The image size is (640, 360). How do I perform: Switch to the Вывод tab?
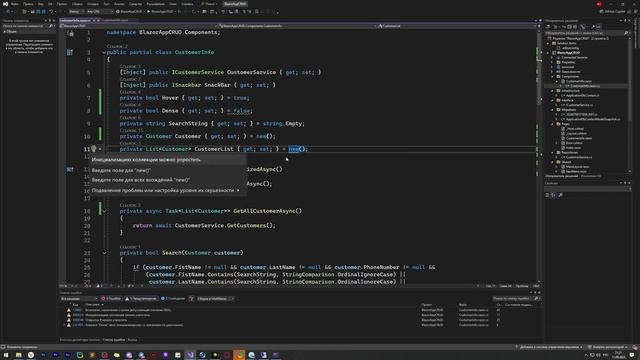point(132,340)
